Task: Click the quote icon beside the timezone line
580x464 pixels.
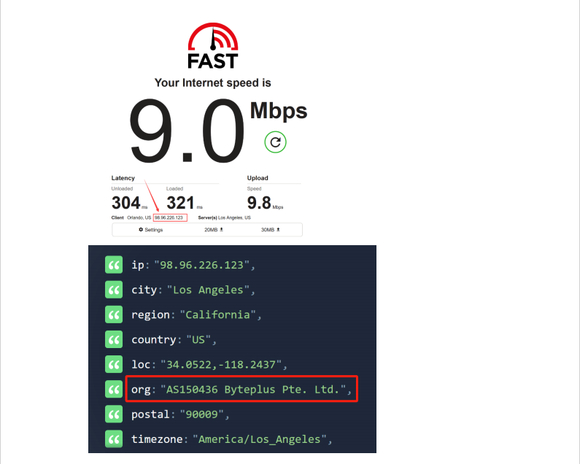Action: (x=114, y=439)
